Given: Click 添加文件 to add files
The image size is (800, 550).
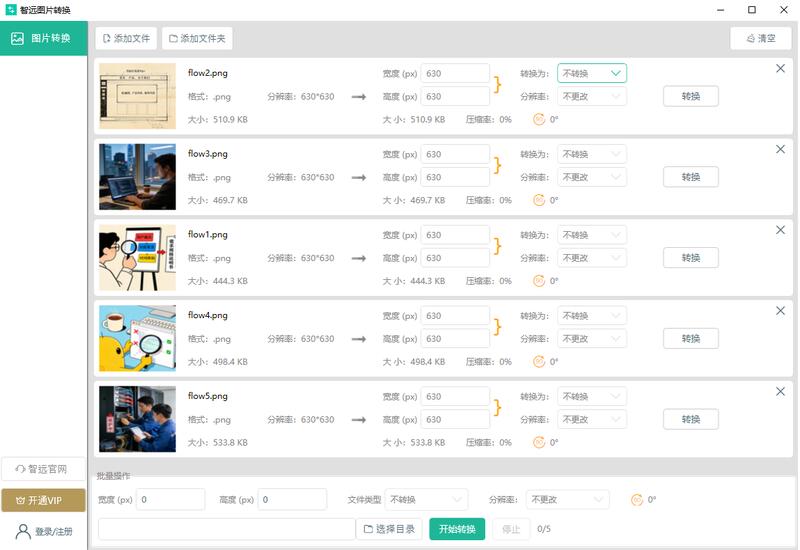Looking at the screenshot, I should (126, 38).
